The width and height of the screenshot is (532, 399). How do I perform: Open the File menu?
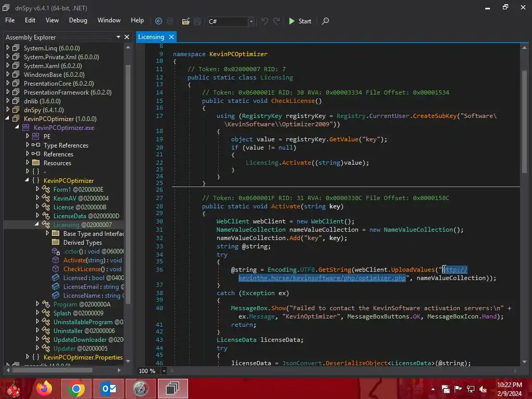[10, 20]
